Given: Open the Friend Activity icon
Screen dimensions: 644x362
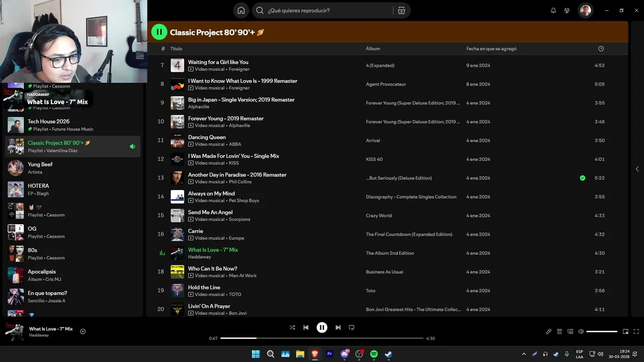Looking at the screenshot, I should click(x=567, y=10).
